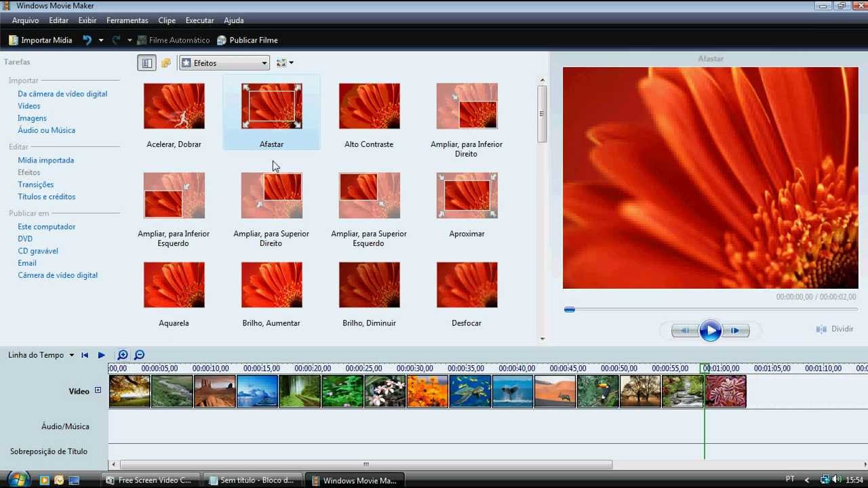Viewport: 868px width, 488px height.
Task: Click the Dividir split button
Action: click(835, 329)
